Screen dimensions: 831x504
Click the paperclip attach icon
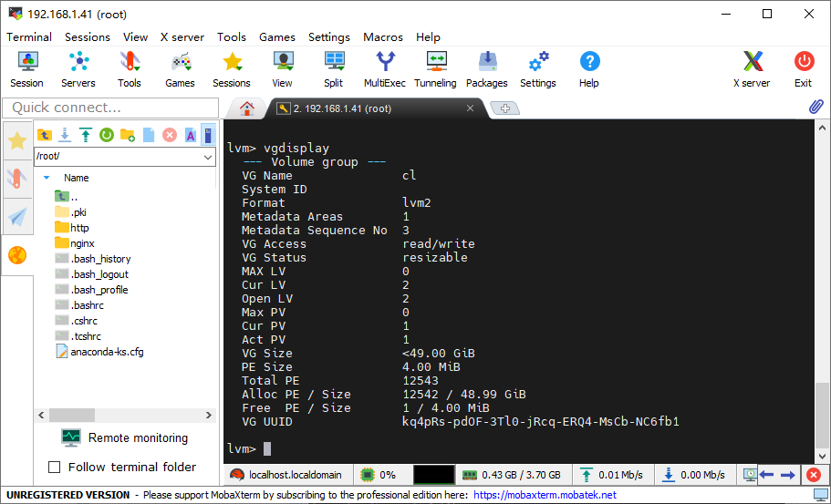[816, 107]
